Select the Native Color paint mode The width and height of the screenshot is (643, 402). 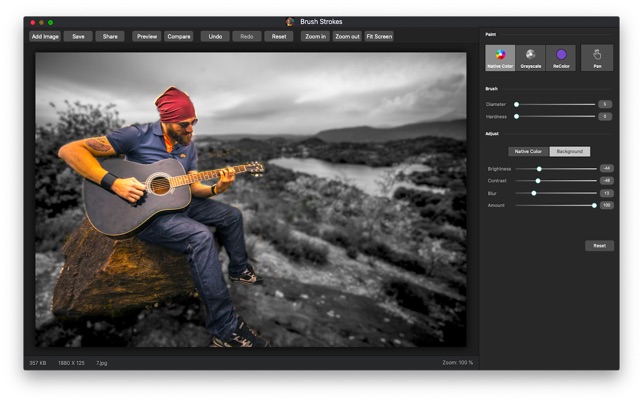(500, 57)
